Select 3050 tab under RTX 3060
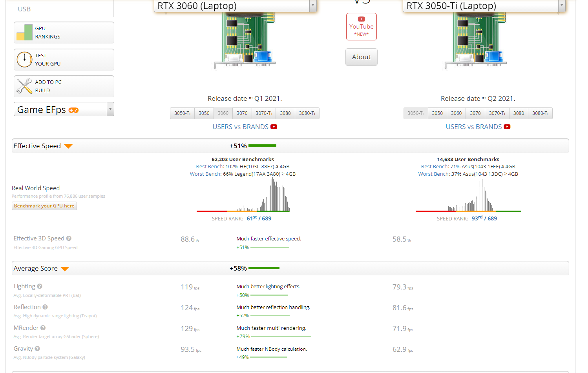 (204, 113)
